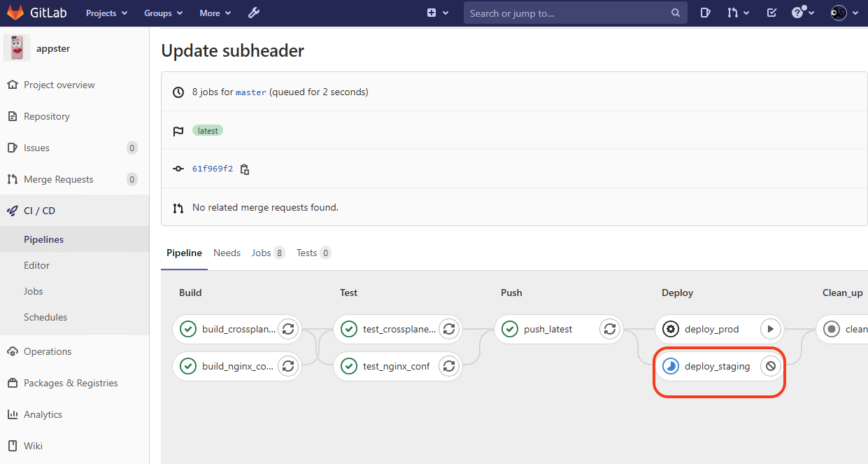Image resolution: width=868 pixels, height=464 pixels.
Task: Retry the test_nginx_conf job
Action: (449, 366)
